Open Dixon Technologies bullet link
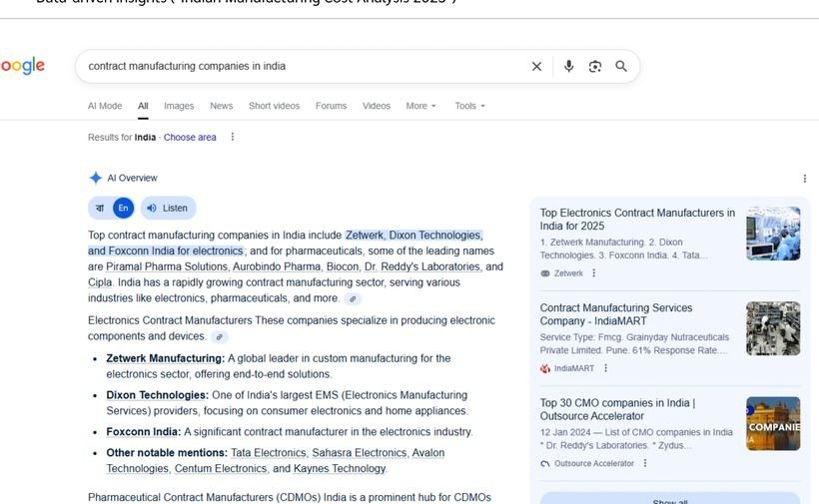 pos(157,395)
